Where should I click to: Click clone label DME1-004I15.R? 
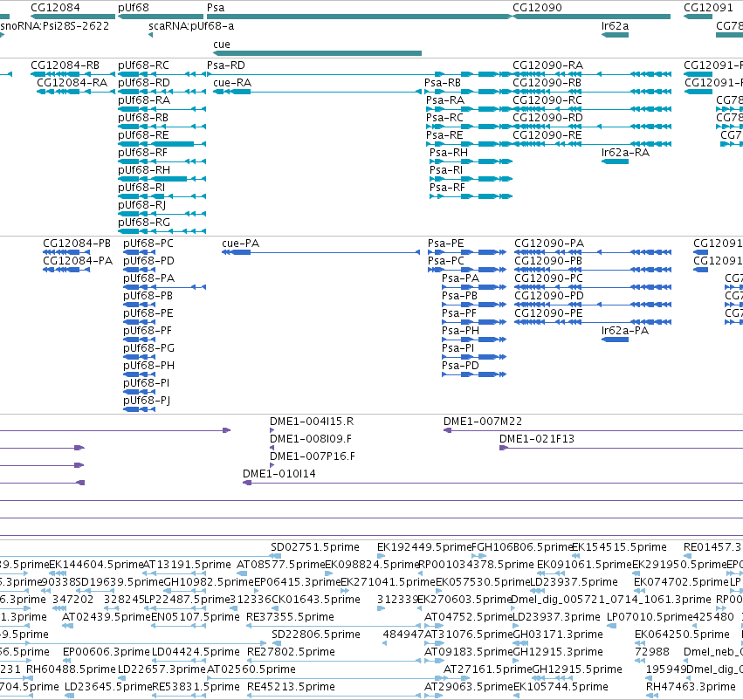pyautogui.click(x=312, y=421)
